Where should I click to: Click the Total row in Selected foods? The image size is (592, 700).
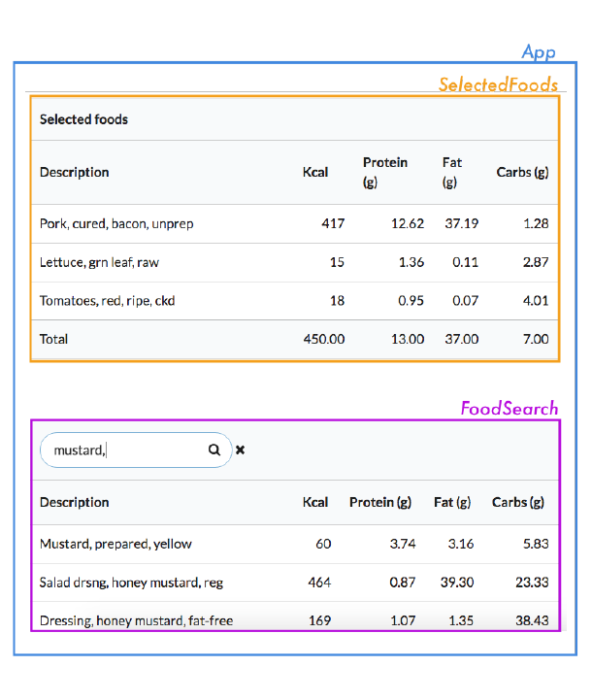(54, 340)
